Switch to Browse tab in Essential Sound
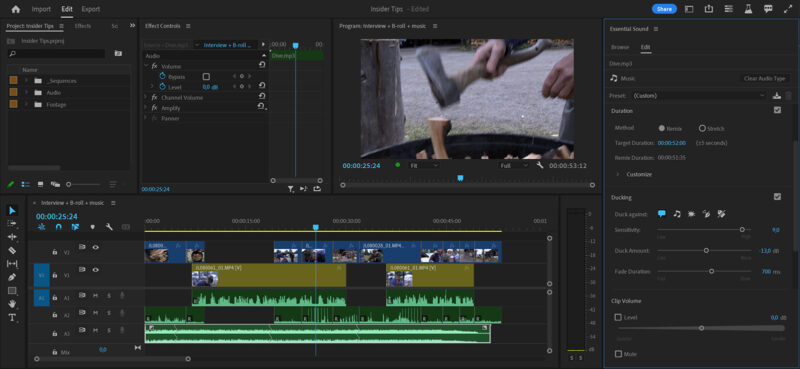The height and width of the screenshot is (369, 800). [x=620, y=47]
